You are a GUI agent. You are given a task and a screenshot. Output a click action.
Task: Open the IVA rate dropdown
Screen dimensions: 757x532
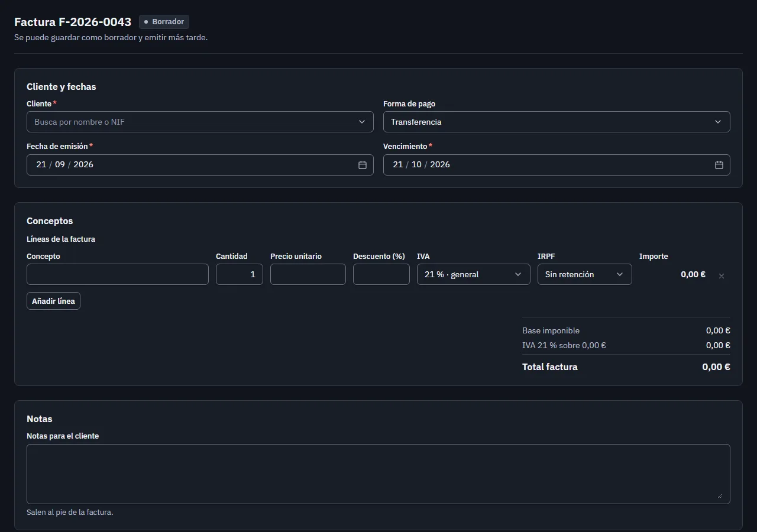pyautogui.click(x=473, y=274)
